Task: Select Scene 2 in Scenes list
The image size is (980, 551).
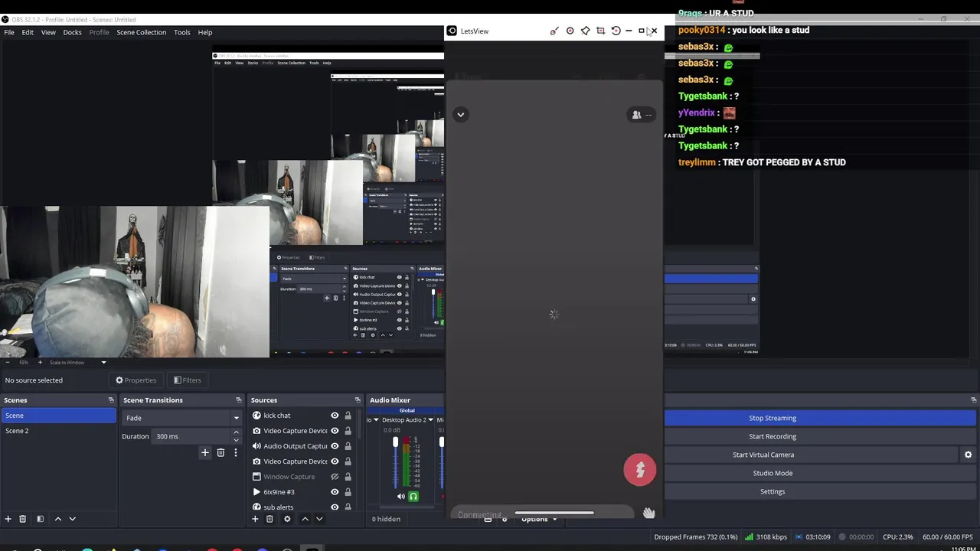Action: click(x=58, y=431)
